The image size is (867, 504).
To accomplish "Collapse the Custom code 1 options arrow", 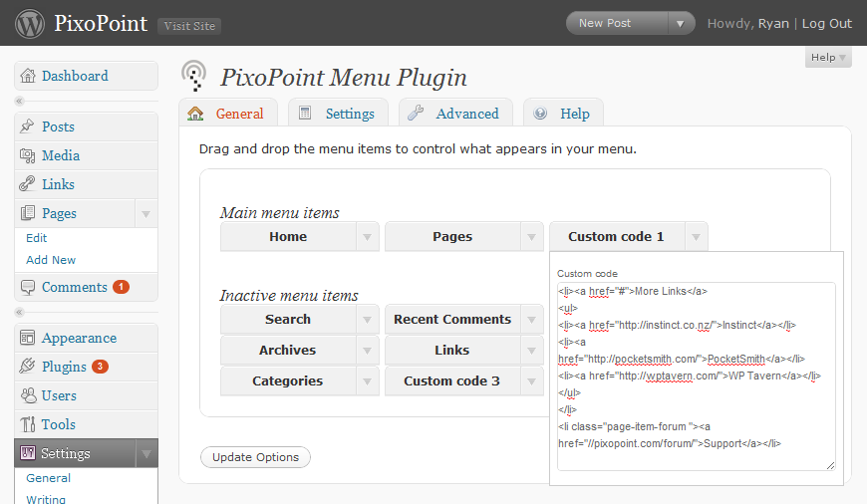I will pos(697,237).
